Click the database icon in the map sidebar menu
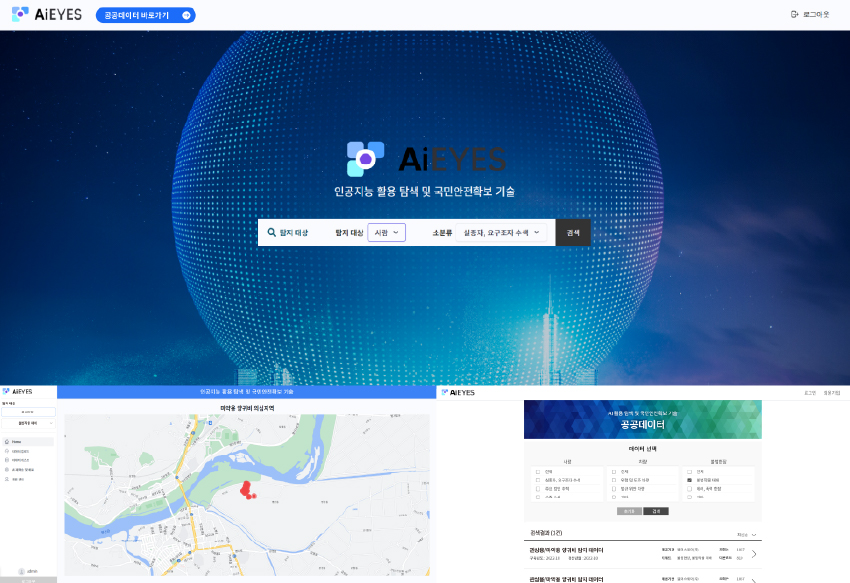850x583 pixels. (7, 460)
